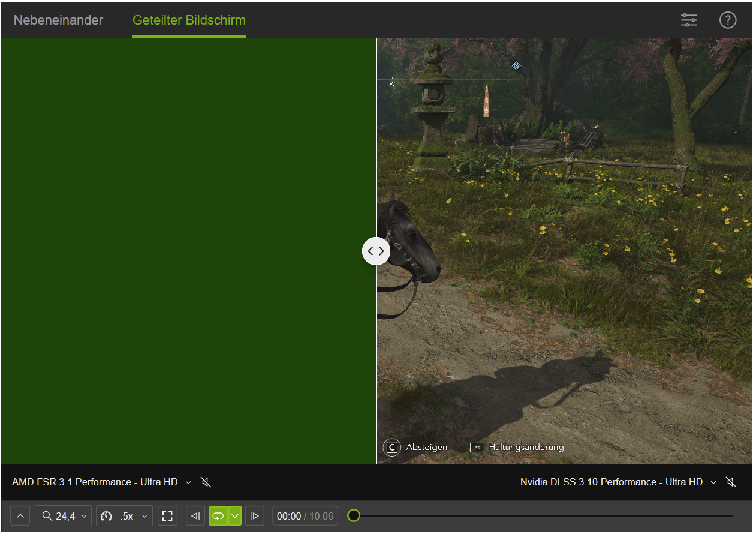This screenshot has height=534, width=756.
Task: Step forward one frame
Action: click(255, 516)
